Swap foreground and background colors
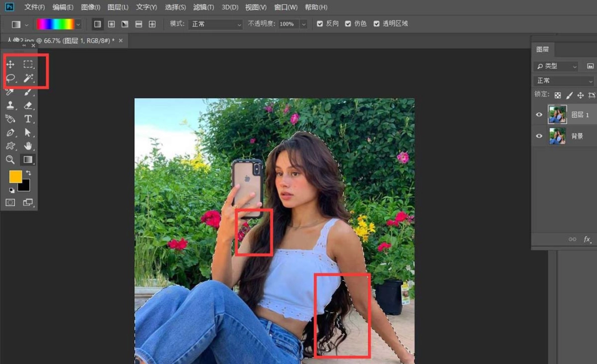 point(29,173)
